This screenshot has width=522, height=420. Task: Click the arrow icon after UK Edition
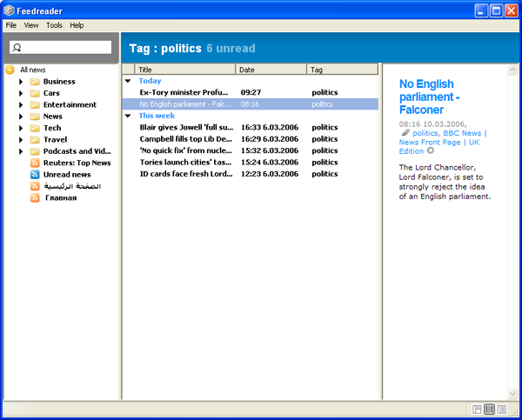[432, 151]
